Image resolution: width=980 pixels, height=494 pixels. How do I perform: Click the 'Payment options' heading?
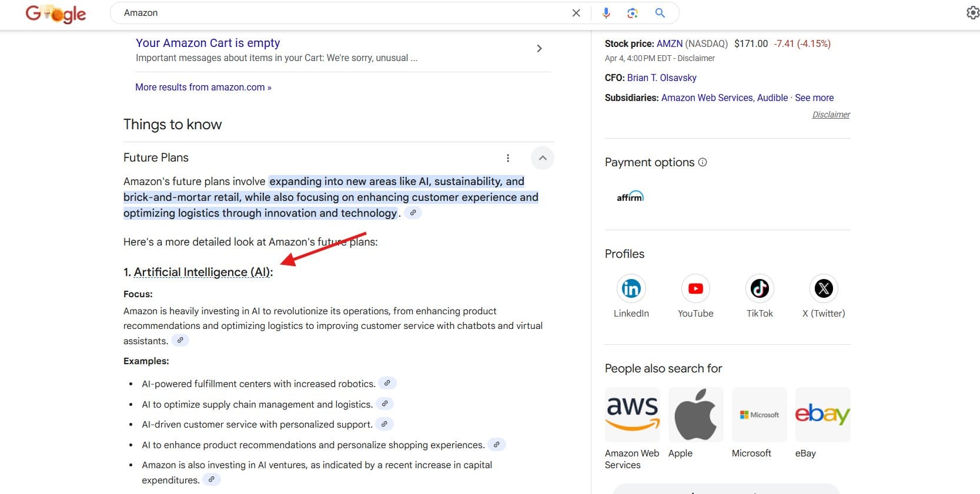(650, 162)
